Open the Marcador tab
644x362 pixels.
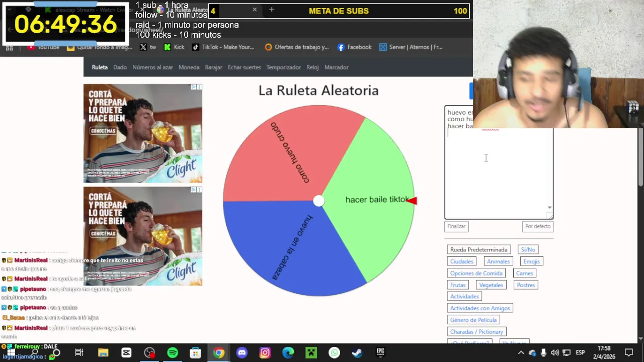click(337, 67)
